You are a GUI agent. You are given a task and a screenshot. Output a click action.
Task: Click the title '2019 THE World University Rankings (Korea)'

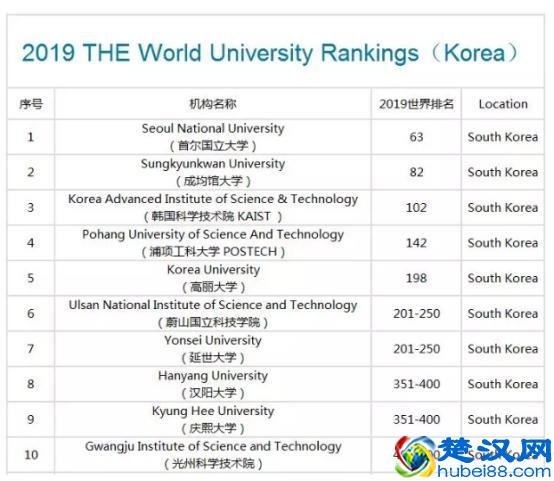[270, 53]
